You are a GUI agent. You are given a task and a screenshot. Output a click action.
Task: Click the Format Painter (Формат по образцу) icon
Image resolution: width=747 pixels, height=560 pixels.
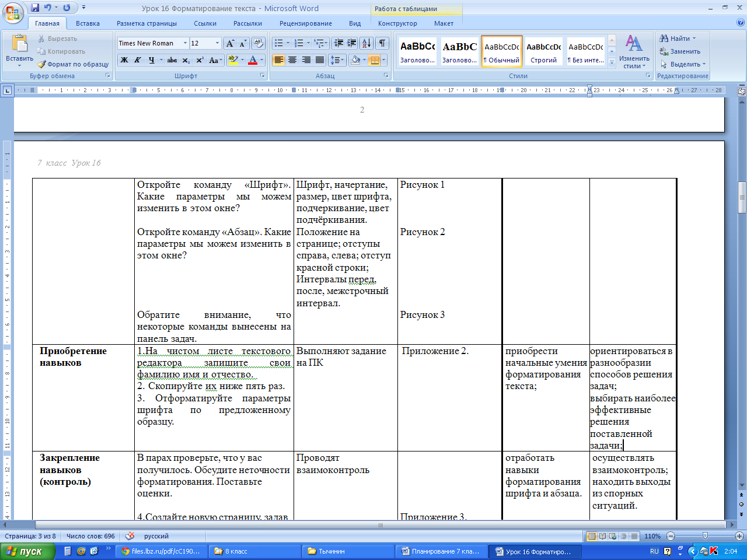[x=42, y=64]
